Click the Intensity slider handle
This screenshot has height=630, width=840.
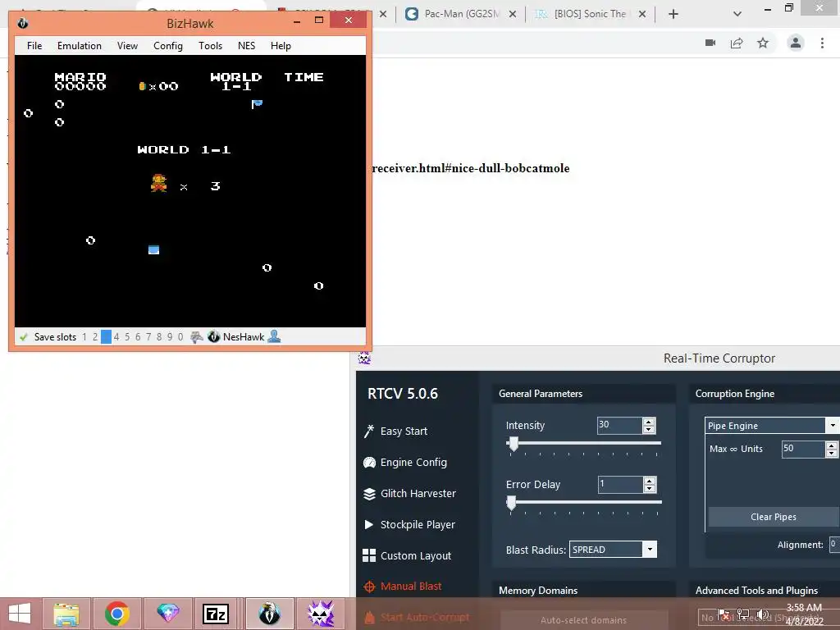pyautogui.click(x=514, y=444)
